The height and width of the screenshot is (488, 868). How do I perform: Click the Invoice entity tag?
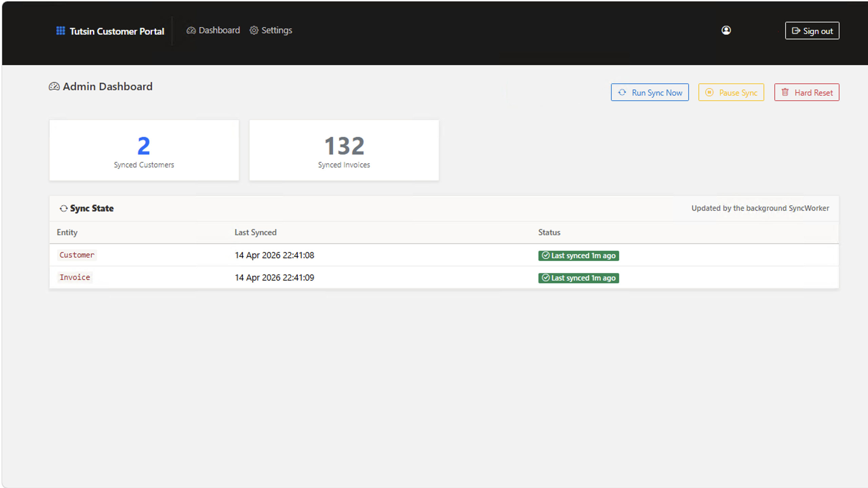[75, 277]
